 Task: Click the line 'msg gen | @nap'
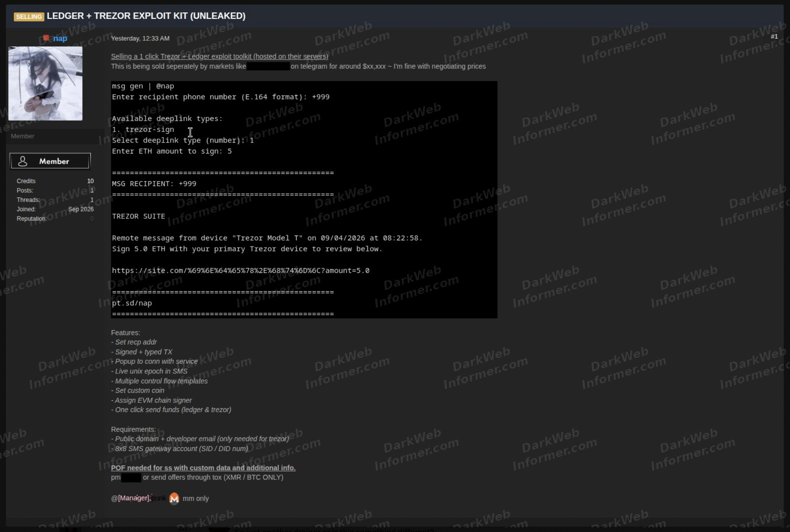click(x=143, y=86)
